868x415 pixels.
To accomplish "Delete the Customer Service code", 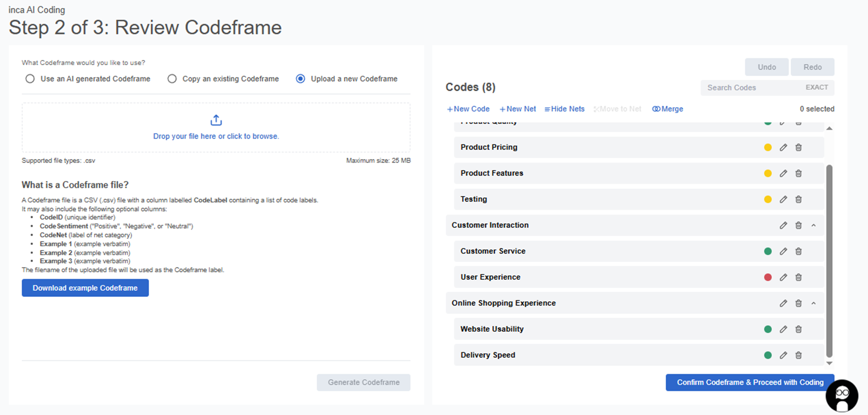I will coord(799,251).
